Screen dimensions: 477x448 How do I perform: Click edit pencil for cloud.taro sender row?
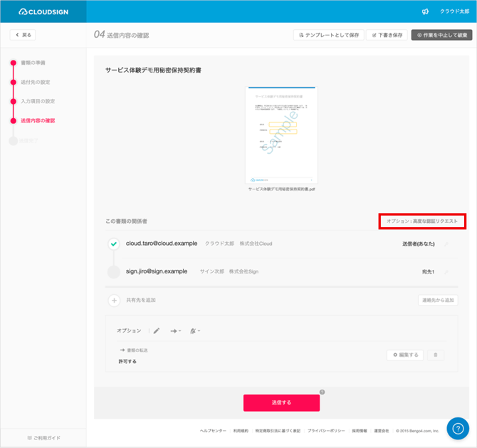(x=446, y=244)
